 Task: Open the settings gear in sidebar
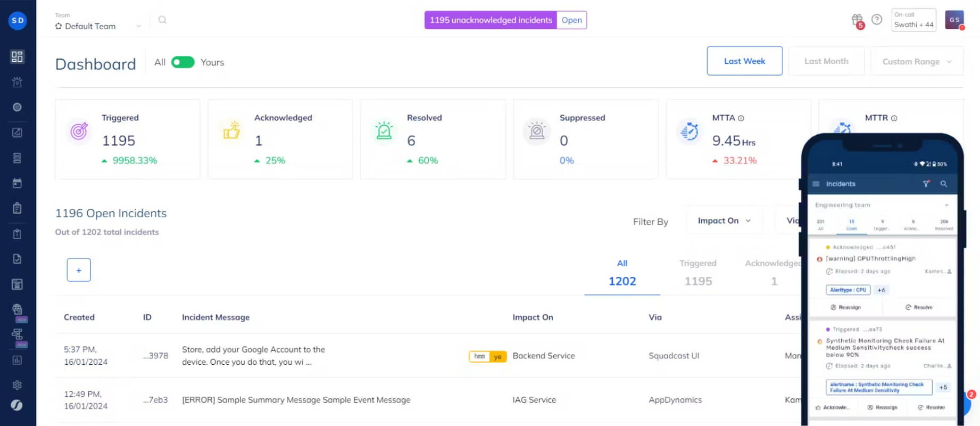click(x=17, y=384)
